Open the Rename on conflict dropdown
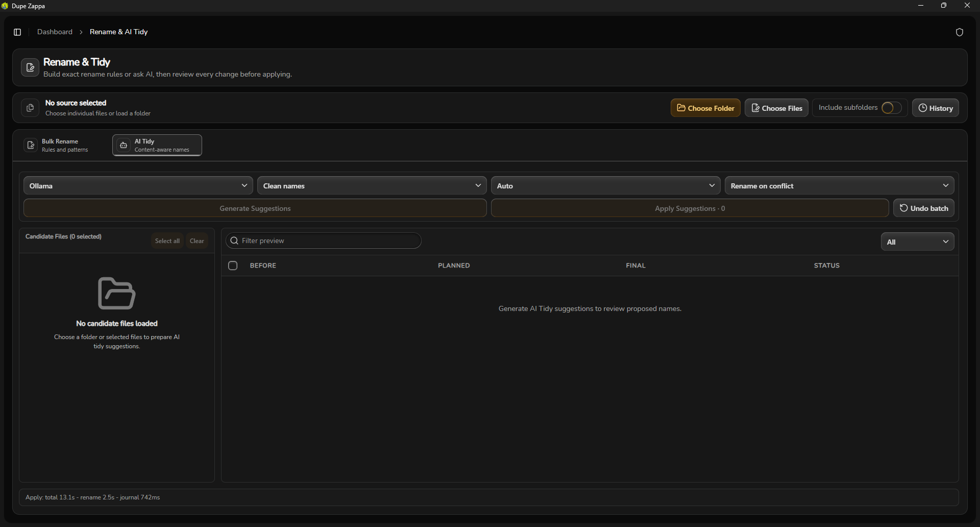Screen dimensions: 980x527 tap(840, 186)
